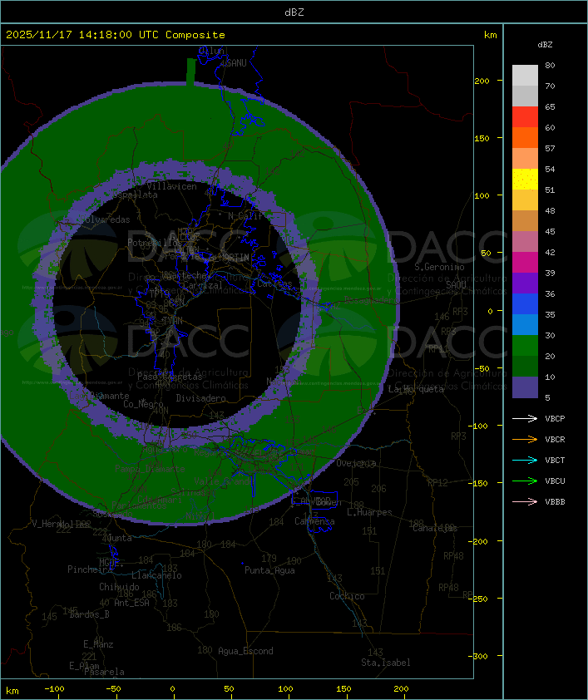Click the Chihuido place label

[119, 587]
